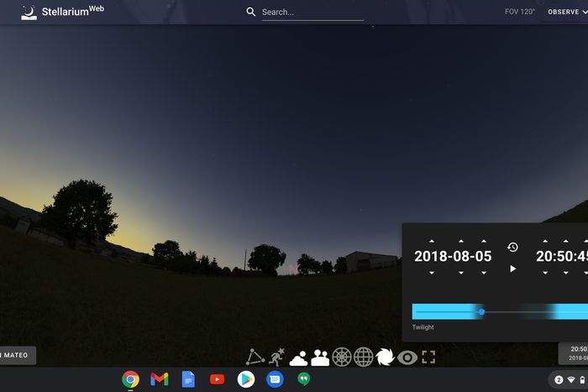
Task: Show the azimuthal grid
Action: 342,358
